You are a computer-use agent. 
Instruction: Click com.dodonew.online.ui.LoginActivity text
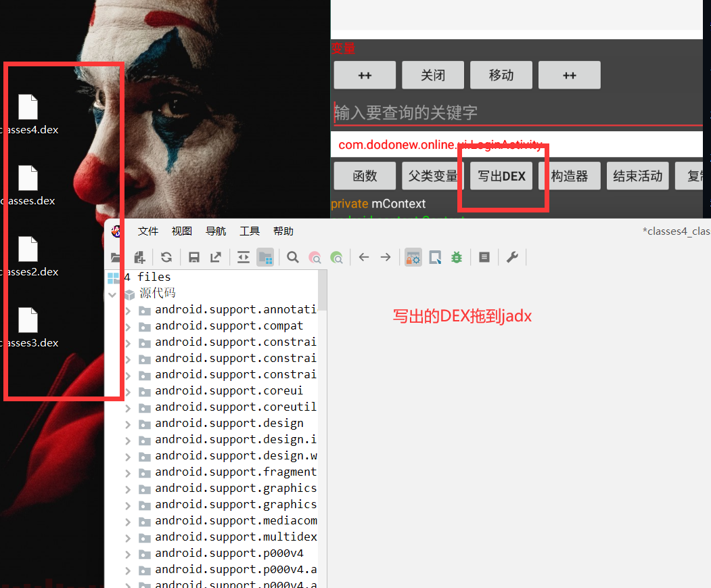click(x=440, y=145)
